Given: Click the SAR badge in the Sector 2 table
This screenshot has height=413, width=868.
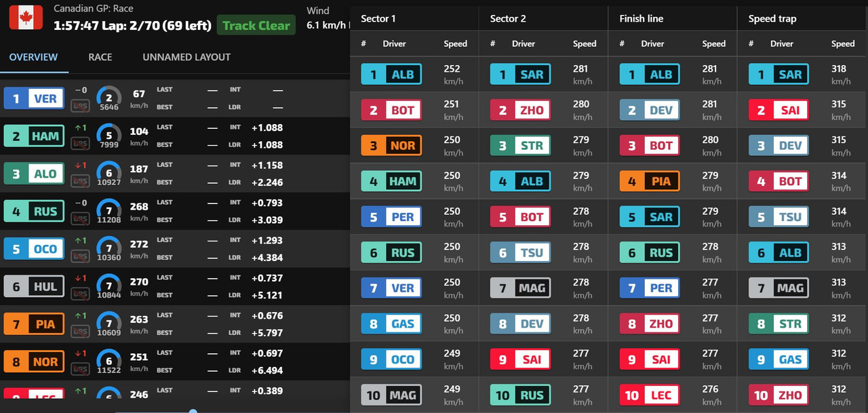Looking at the screenshot, I should pos(521,75).
